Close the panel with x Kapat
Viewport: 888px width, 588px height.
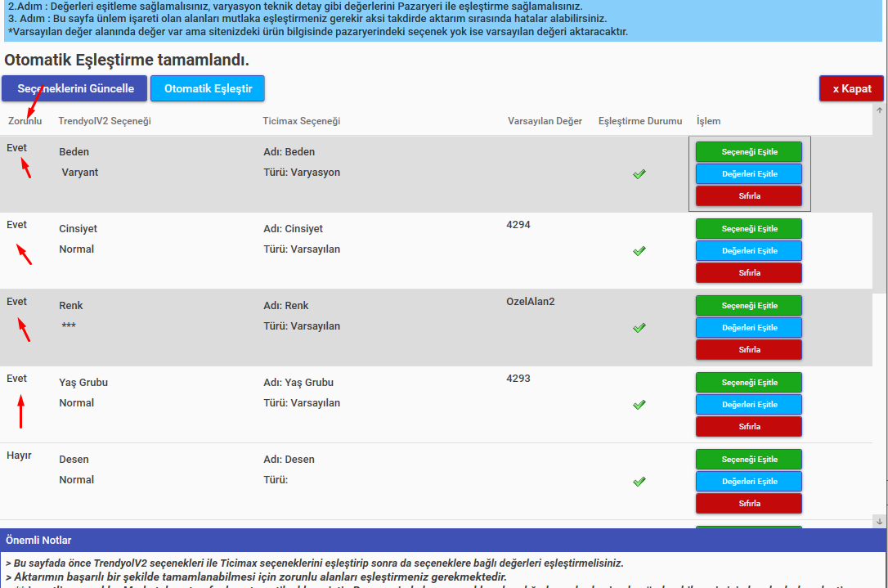tap(851, 88)
